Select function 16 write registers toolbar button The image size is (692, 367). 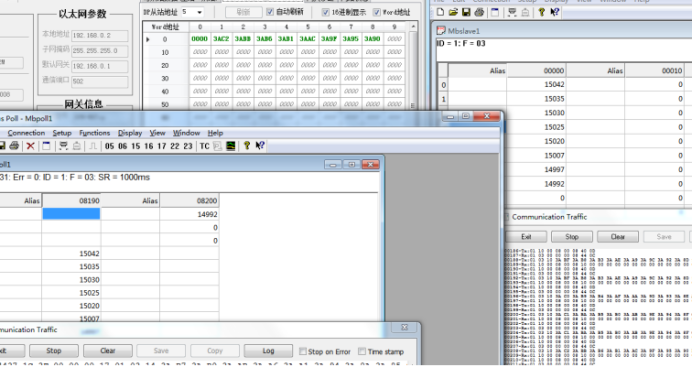pos(149,146)
